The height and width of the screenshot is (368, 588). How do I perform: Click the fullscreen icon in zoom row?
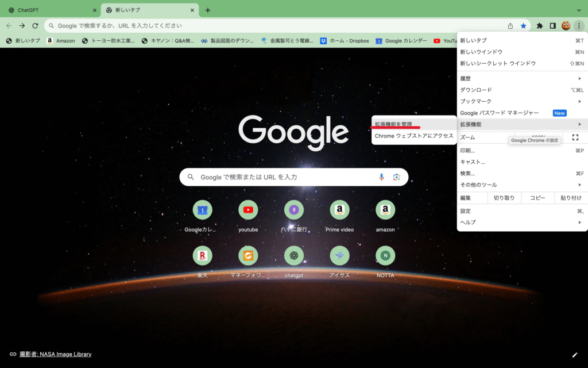tap(575, 137)
